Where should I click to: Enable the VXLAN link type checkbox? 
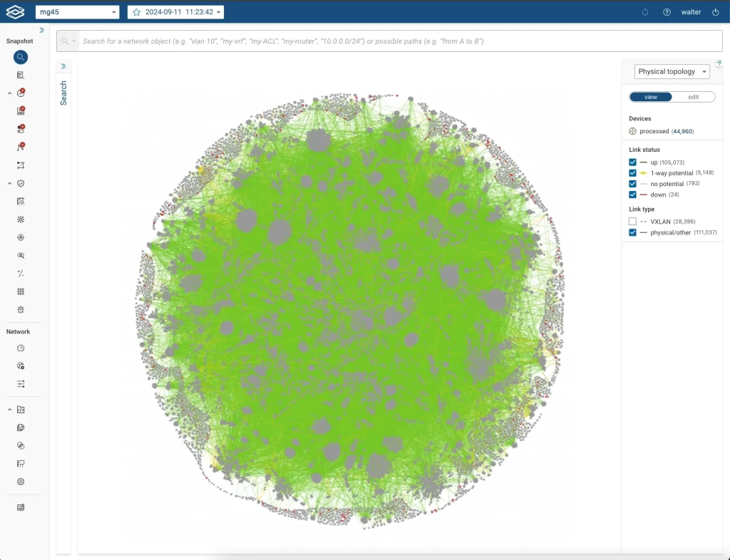click(632, 221)
